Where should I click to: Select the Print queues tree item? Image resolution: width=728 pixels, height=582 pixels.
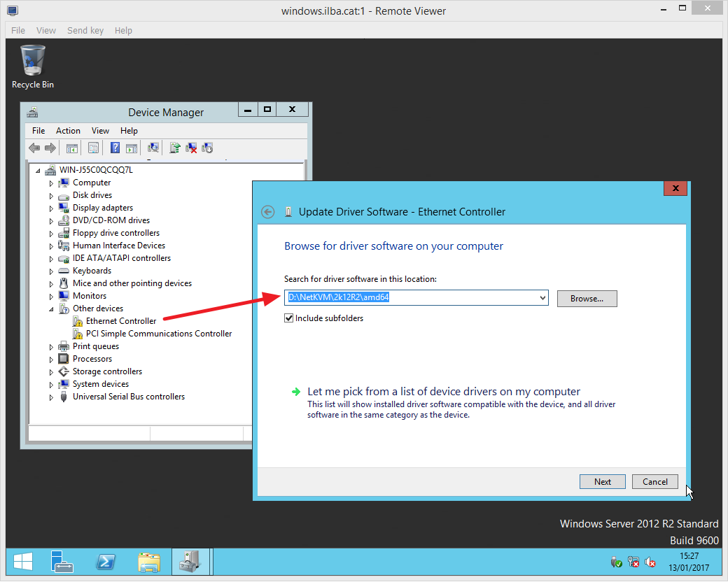point(96,347)
